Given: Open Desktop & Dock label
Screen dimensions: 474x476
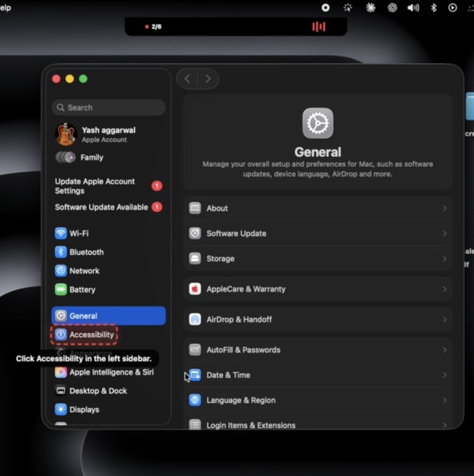Looking at the screenshot, I should click(98, 390).
